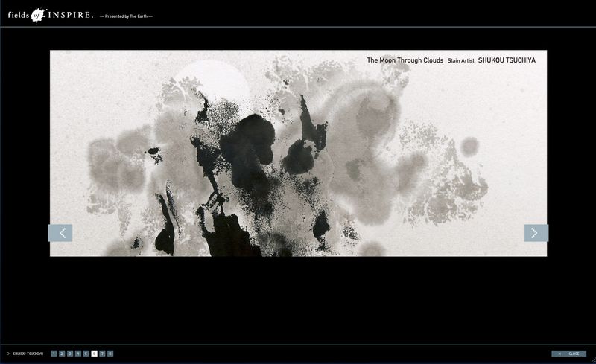Jump to gallery page 3
This screenshot has height=364, width=596.
70,354
